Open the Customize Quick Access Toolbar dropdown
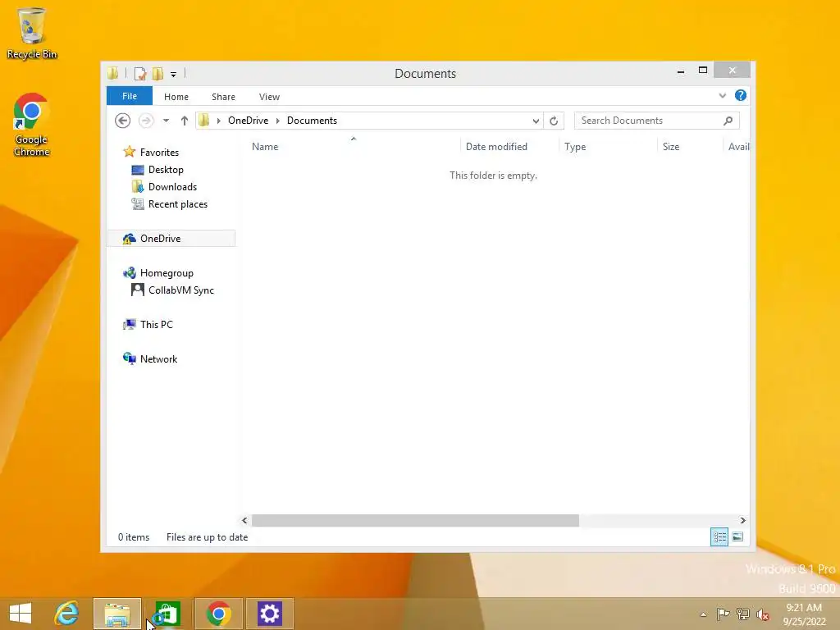The height and width of the screenshot is (630, 840). pyautogui.click(x=174, y=74)
